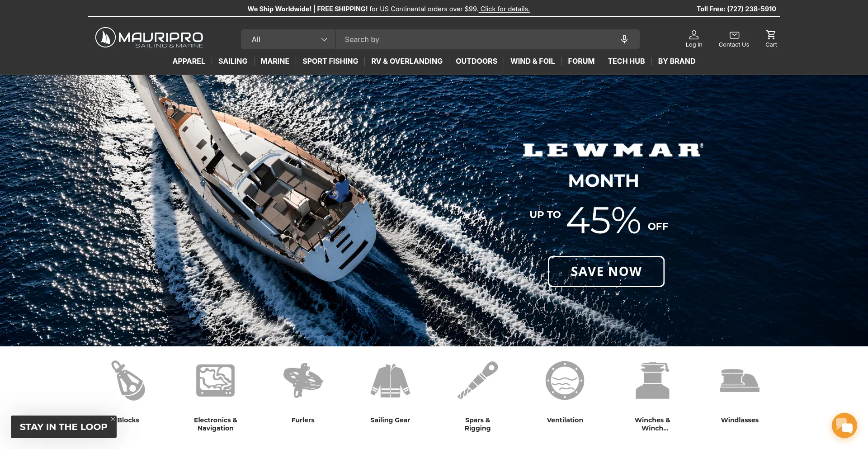The width and height of the screenshot is (868, 449).
Task: Click the Mauripro Sailing & Marine logo
Action: [149, 38]
